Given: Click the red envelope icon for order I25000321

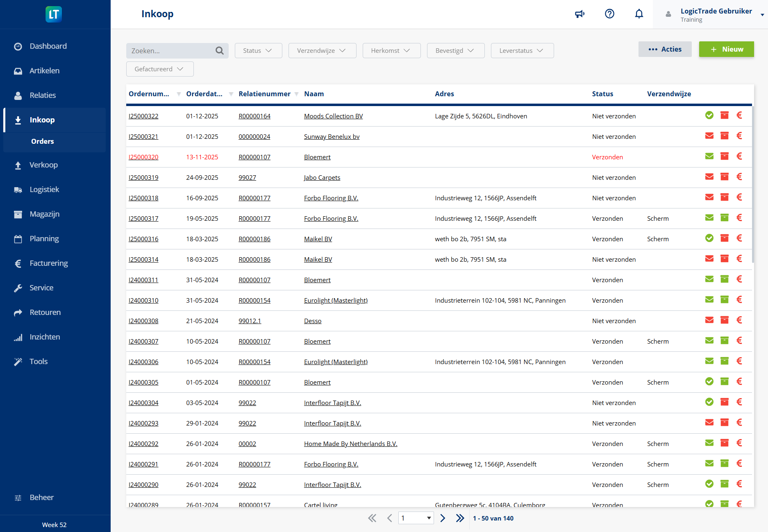Looking at the screenshot, I should click(x=709, y=136).
